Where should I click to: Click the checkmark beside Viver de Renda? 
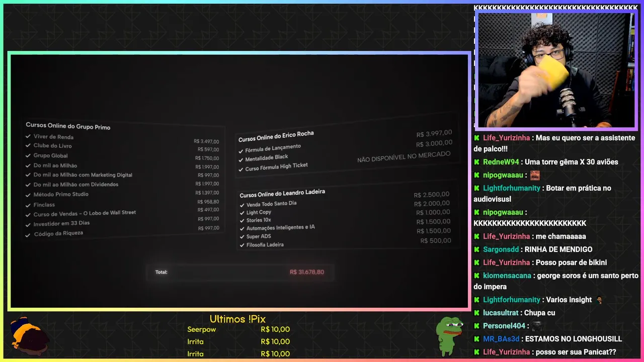[28, 136]
